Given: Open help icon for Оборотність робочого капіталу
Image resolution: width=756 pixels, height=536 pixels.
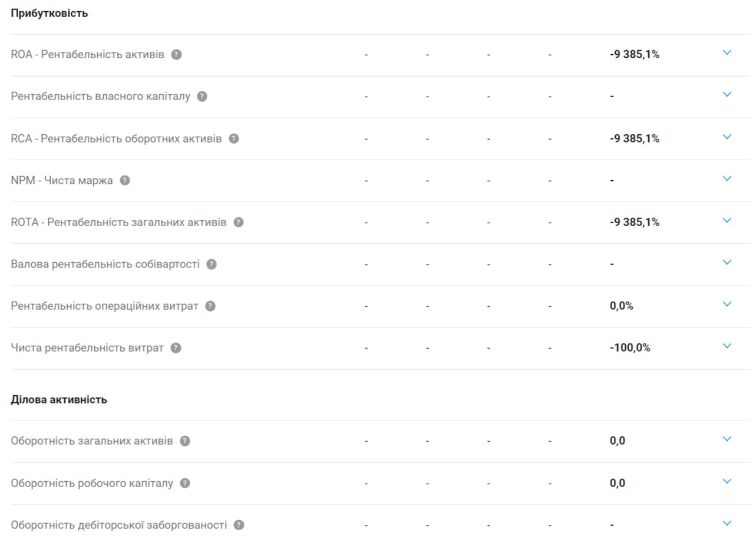Looking at the screenshot, I should (x=185, y=484).
